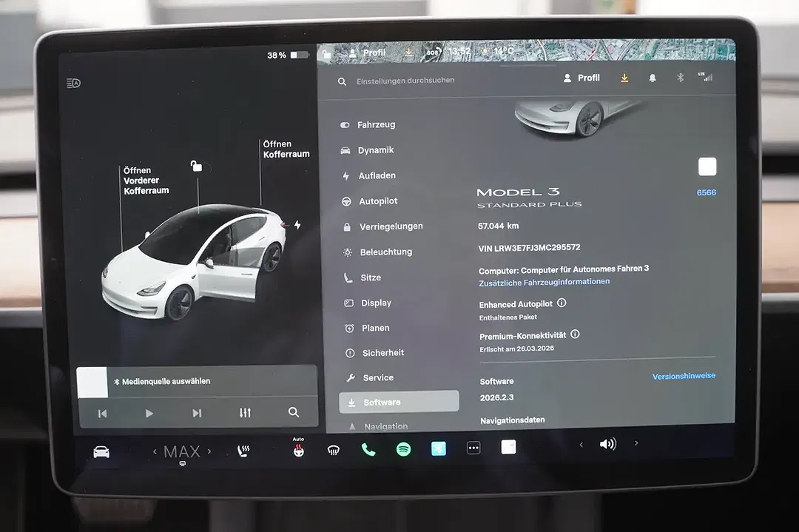
Task: Open the Bluetooth settings icon
Action: (x=680, y=78)
